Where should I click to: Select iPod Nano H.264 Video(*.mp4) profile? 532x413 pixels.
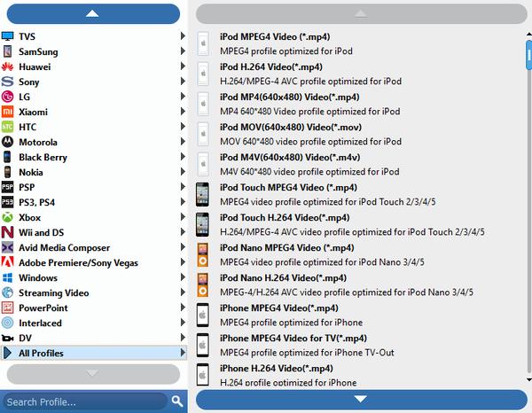(358, 284)
